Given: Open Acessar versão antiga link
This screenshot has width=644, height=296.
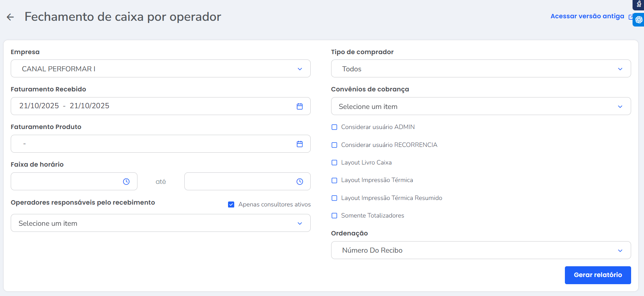Looking at the screenshot, I should coord(587,16).
